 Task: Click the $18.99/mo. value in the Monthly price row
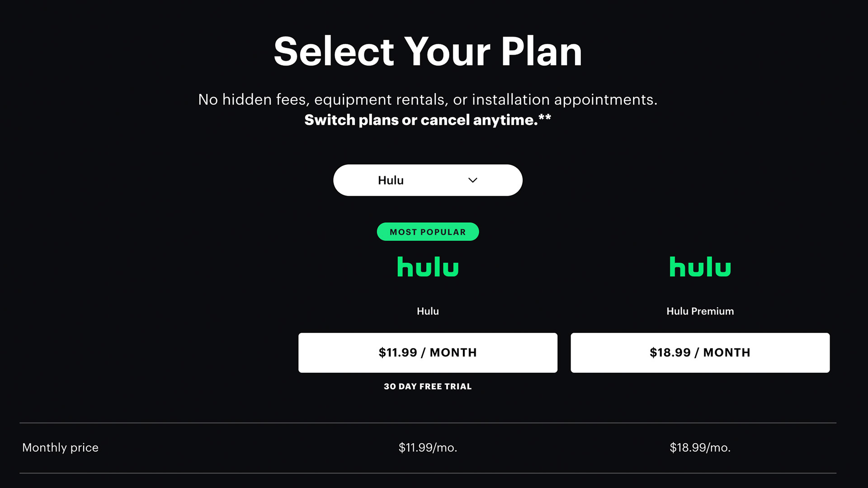click(x=700, y=447)
